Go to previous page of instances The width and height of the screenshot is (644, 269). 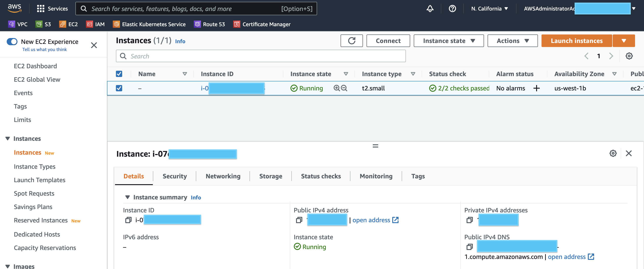click(586, 56)
